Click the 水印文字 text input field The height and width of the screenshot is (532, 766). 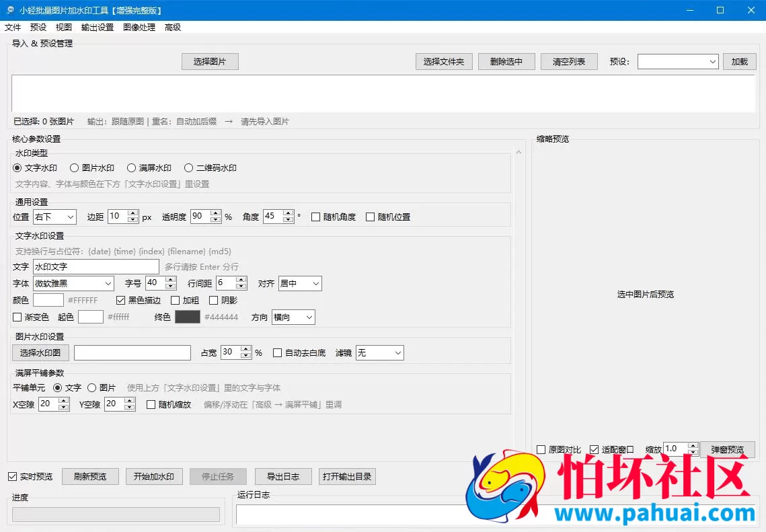(96, 267)
